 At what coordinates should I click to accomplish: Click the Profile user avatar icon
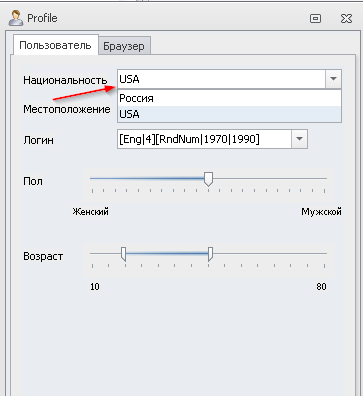16,18
